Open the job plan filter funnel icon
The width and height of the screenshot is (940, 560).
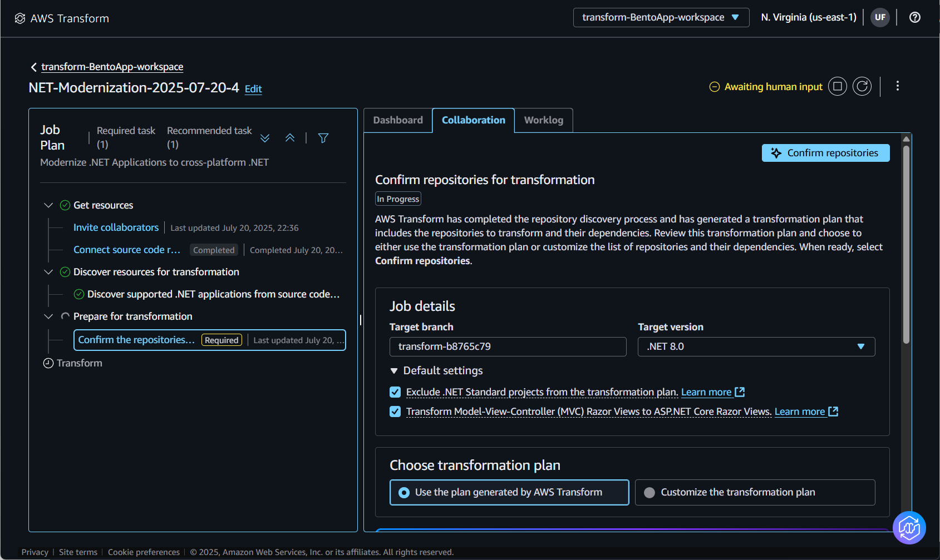pyautogui.click(x=323, y=138)
